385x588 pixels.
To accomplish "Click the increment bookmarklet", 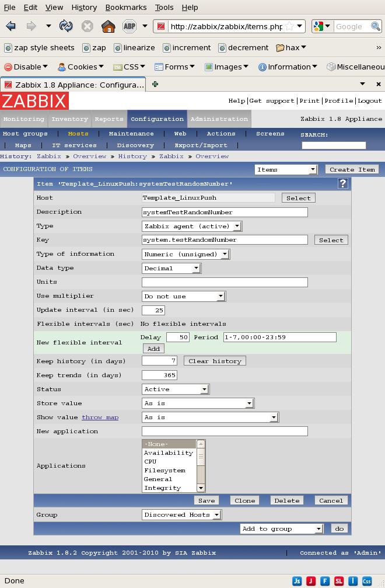I will point(187,48).
